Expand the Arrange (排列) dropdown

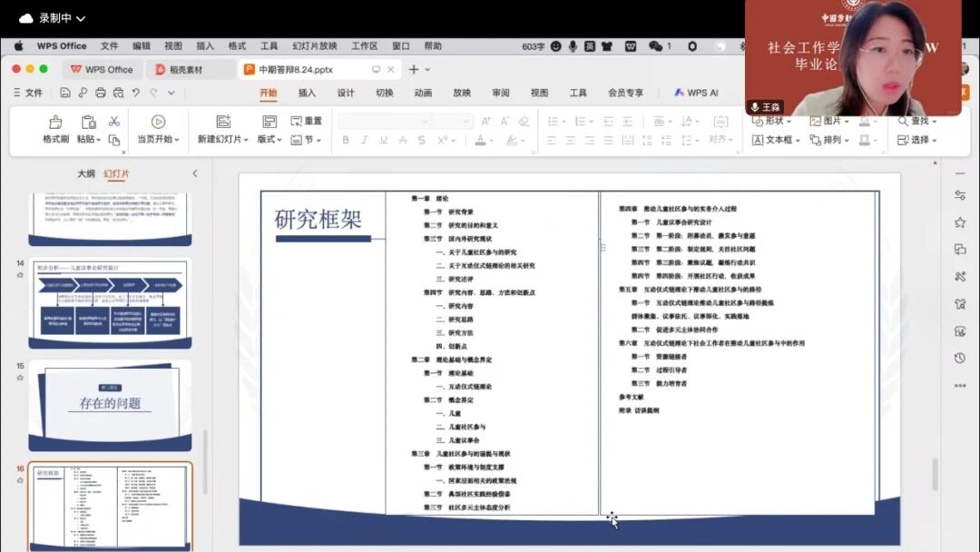[830, 140]
